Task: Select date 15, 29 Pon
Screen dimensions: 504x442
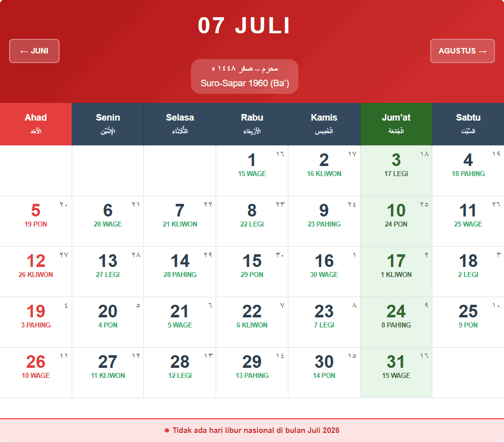Action: [252, 272]
